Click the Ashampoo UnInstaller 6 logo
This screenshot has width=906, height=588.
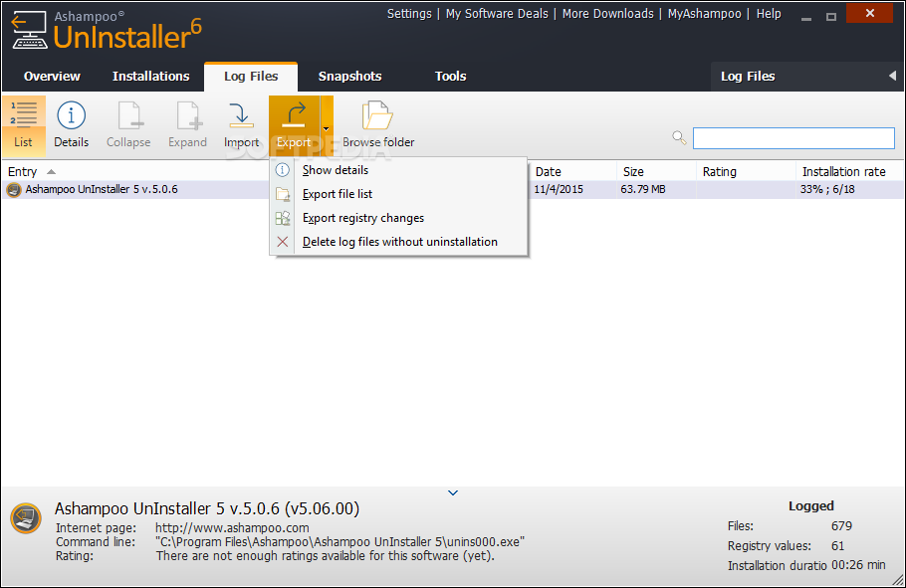pos(107,31)
